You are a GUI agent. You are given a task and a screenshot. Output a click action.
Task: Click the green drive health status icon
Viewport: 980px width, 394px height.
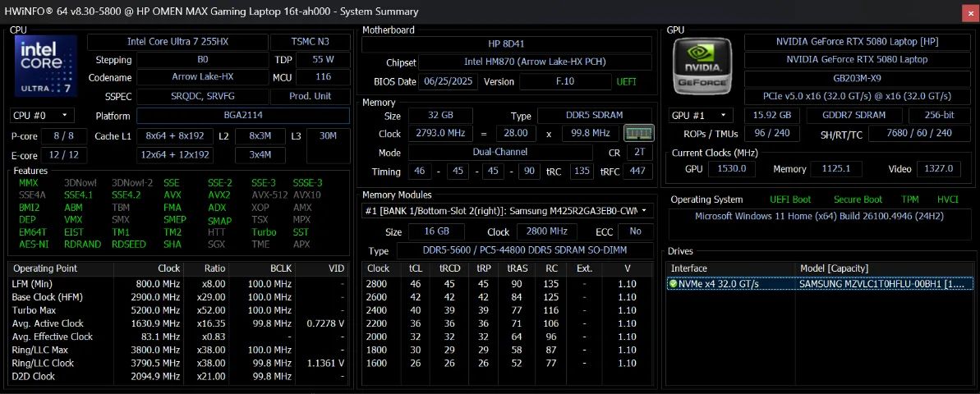(x=673, y=284)
